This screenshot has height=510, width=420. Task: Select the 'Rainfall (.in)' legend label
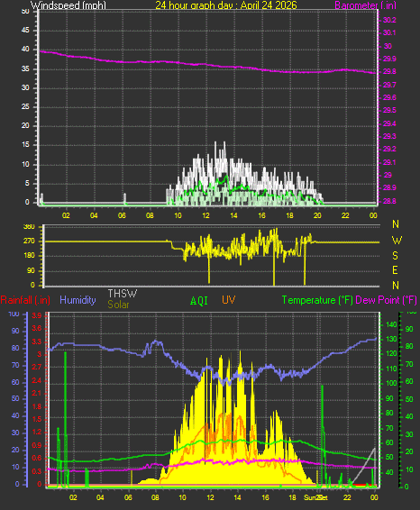pyautogui.click(x=25, y=300)
